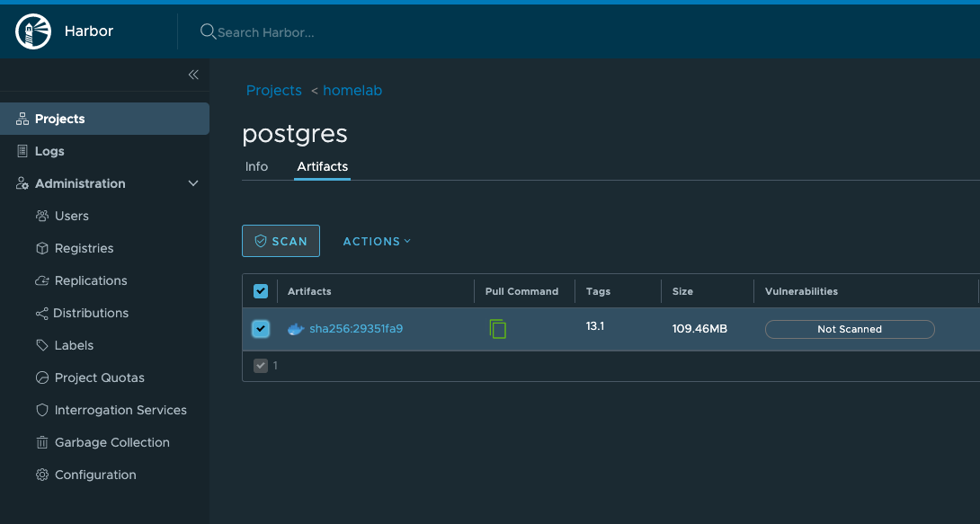Image resolution: width=980 pixels, height=524 pixels.
Task: Open Projects in the sidebar
Action: 104,119
